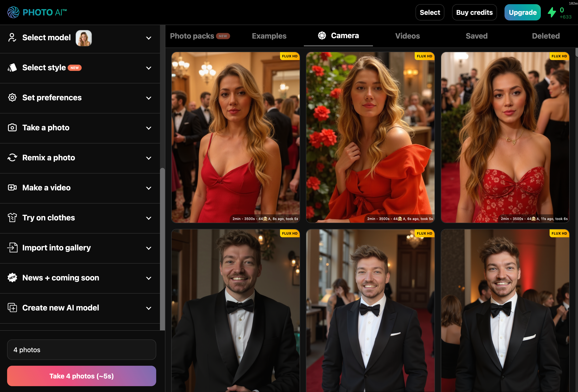Switch to the Videos tab

coord(407,36)
